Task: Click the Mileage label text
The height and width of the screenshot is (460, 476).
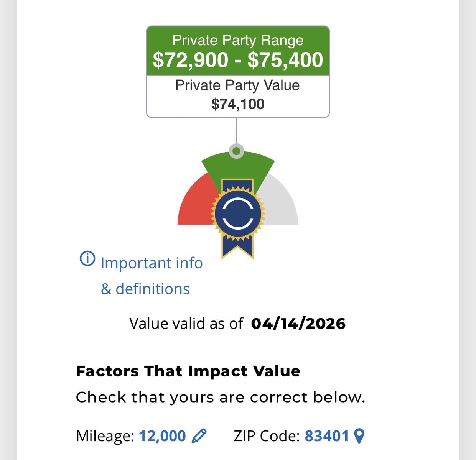Action: (x=105, y=436)
